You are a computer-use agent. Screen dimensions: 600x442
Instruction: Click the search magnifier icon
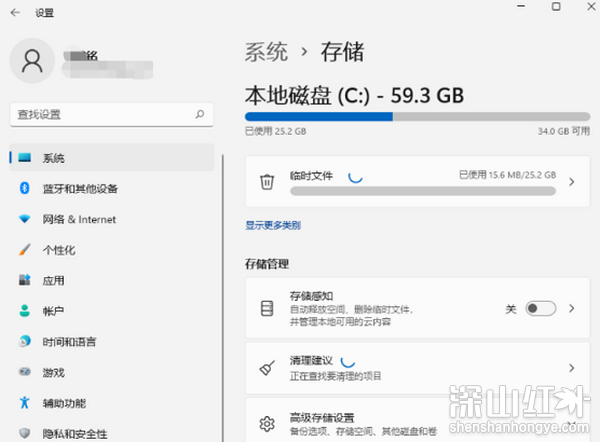click(x=200, y=114)
